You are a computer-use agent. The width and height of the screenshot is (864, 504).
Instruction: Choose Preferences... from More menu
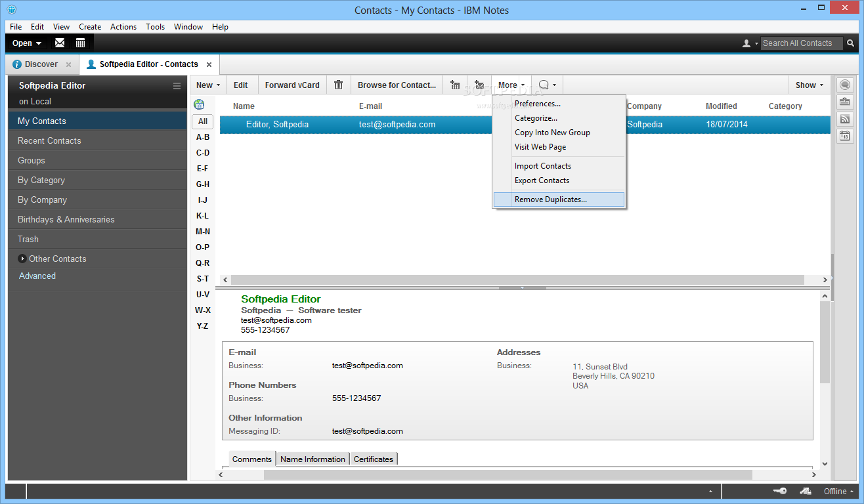coord(559,104)
